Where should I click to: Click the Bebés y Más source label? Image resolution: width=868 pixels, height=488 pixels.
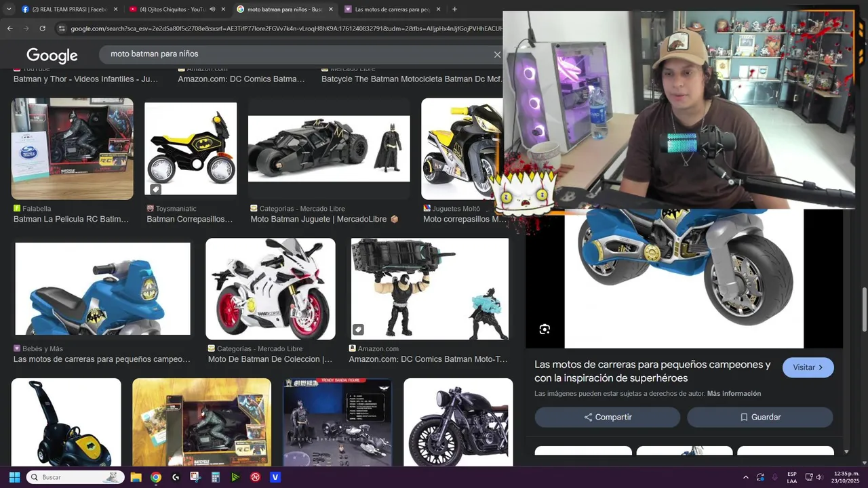tap(43, 349)
